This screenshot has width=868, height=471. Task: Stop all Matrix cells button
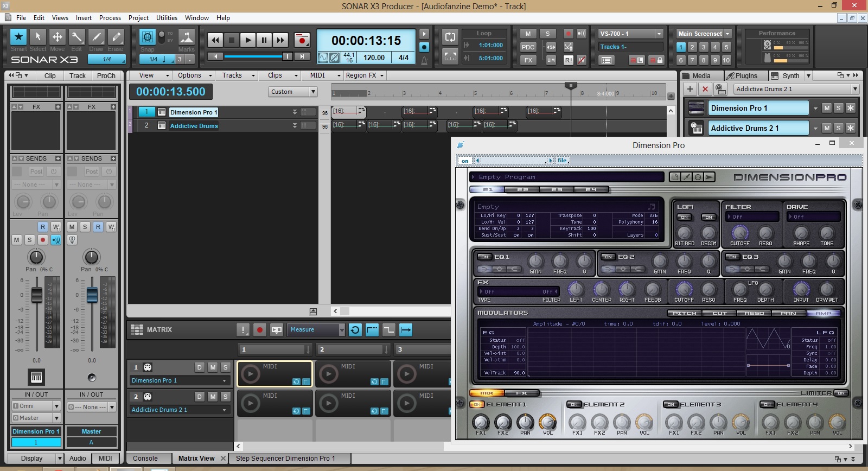coord(242,330)
